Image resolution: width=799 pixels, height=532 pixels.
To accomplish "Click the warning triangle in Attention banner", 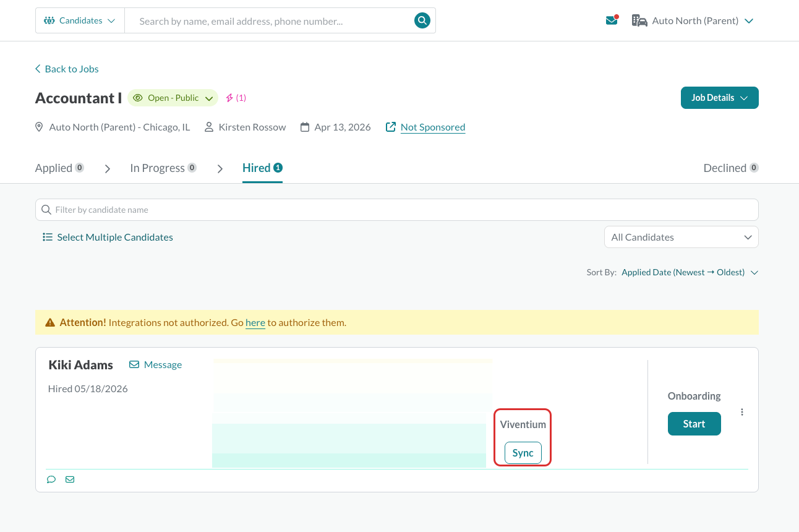I will pos(50,323).
